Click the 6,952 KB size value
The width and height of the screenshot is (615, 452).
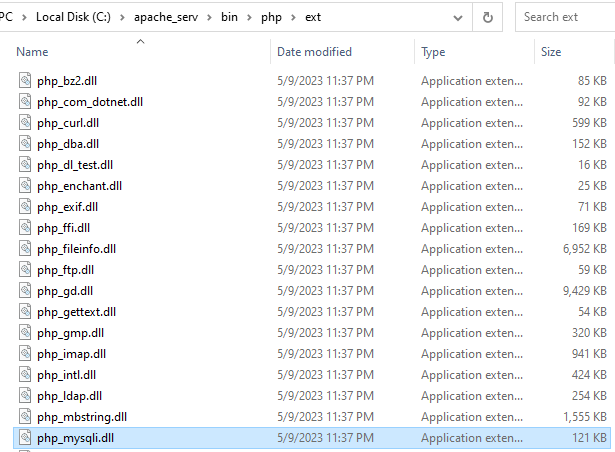click(585, 248)
